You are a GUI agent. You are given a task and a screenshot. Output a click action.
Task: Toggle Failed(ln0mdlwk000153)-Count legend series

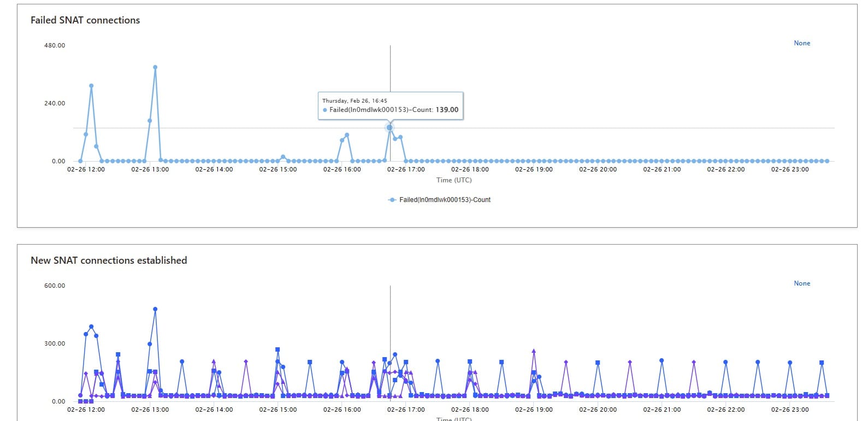439,200
